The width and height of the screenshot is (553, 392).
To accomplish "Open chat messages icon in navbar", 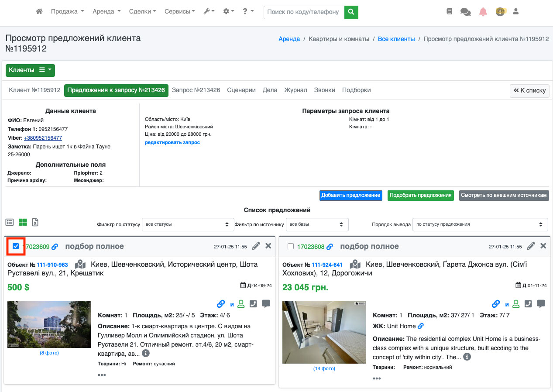I will pyautogui.click(x=465, y=12).
